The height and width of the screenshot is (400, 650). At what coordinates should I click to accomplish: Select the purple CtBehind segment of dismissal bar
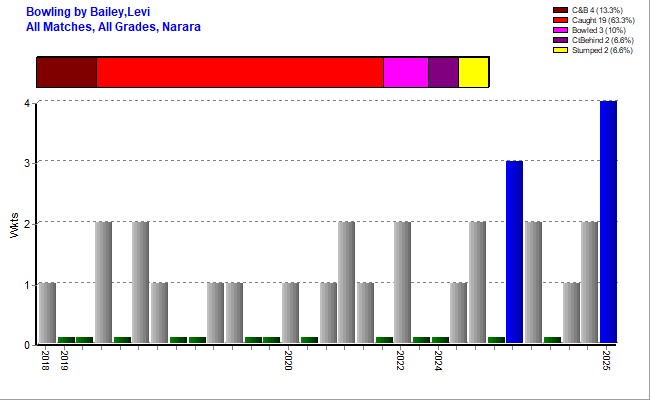click(x=444, y=72)
